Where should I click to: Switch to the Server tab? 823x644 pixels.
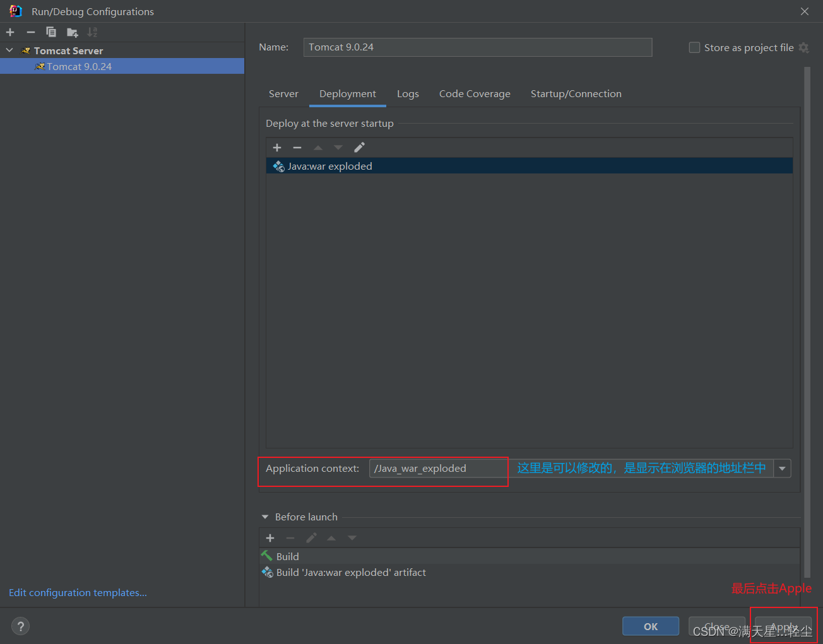(283, 93)
